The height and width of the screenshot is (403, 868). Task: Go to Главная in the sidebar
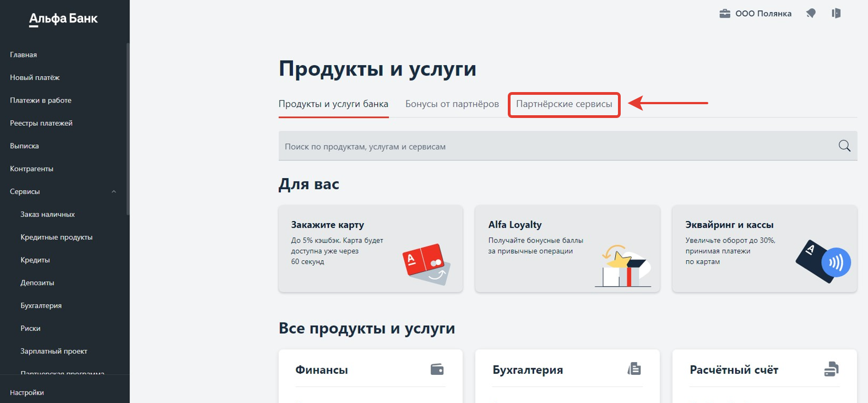[x=23, y=55]
